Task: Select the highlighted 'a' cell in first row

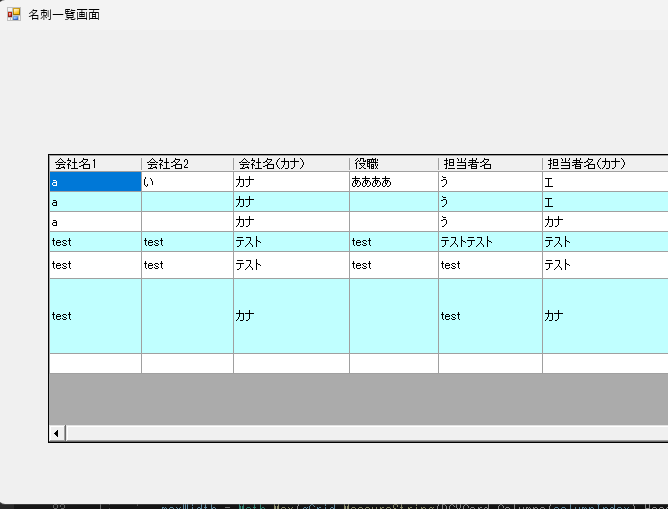Action: tap(95, 182)
